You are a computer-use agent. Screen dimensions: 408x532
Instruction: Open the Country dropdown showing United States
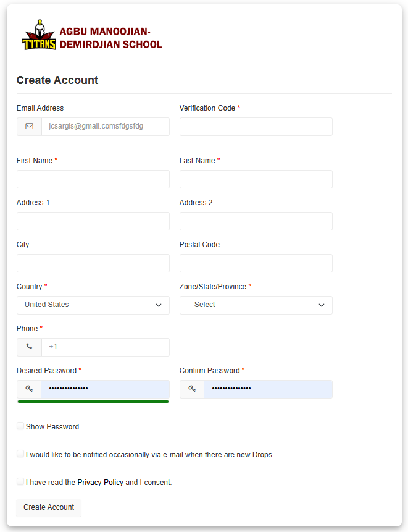click(x=93, y=305)
